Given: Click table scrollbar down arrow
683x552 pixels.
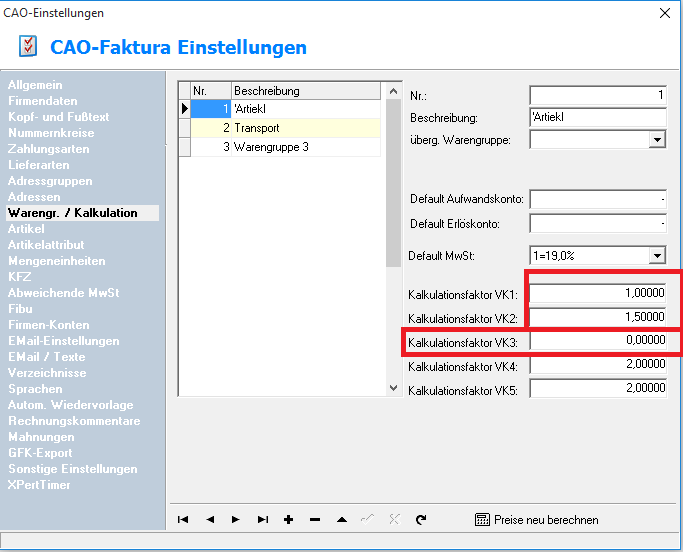Looking at the screenshot, I should (x=393, y=388).
